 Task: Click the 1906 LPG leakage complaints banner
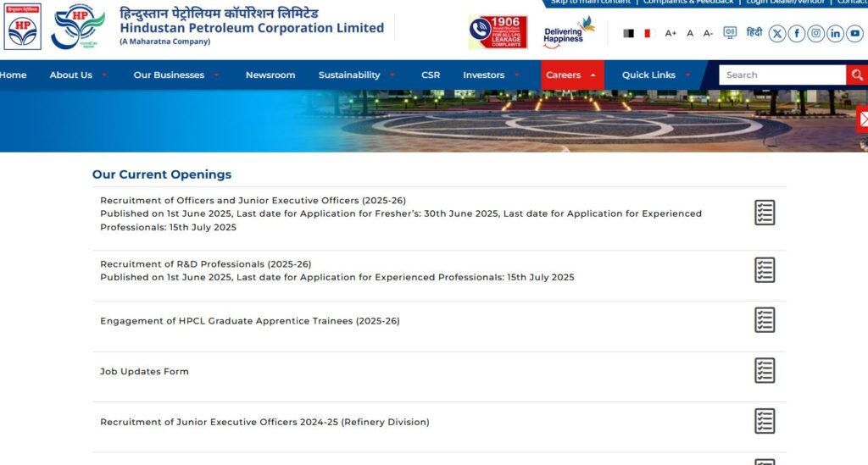pyautogui.click(x=498, y=32)
